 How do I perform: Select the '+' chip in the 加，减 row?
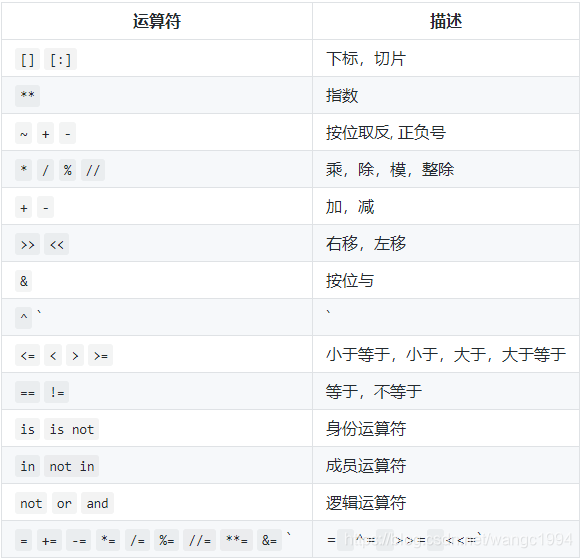(23, 207)
